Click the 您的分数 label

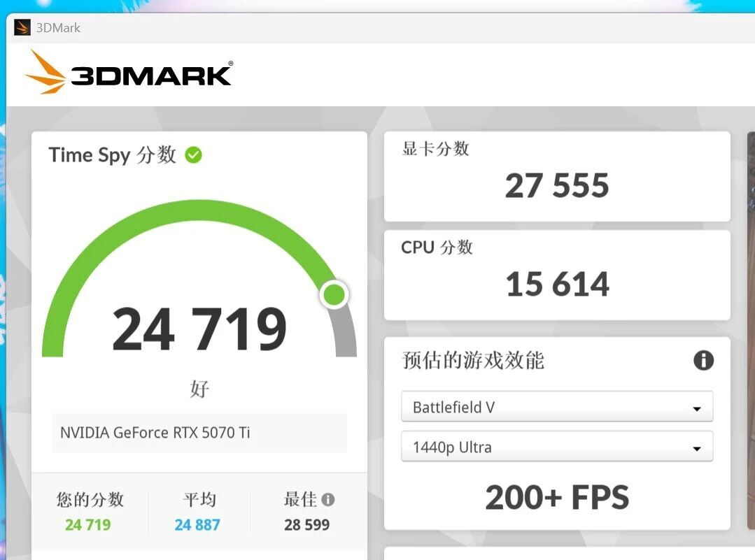click(90, 499)
